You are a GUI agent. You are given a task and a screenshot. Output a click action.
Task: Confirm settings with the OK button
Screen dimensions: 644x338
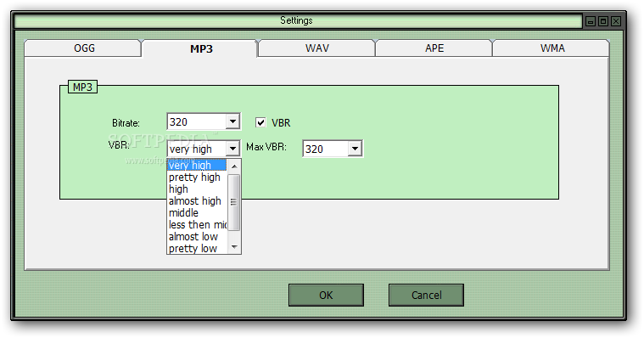point(326,296)
